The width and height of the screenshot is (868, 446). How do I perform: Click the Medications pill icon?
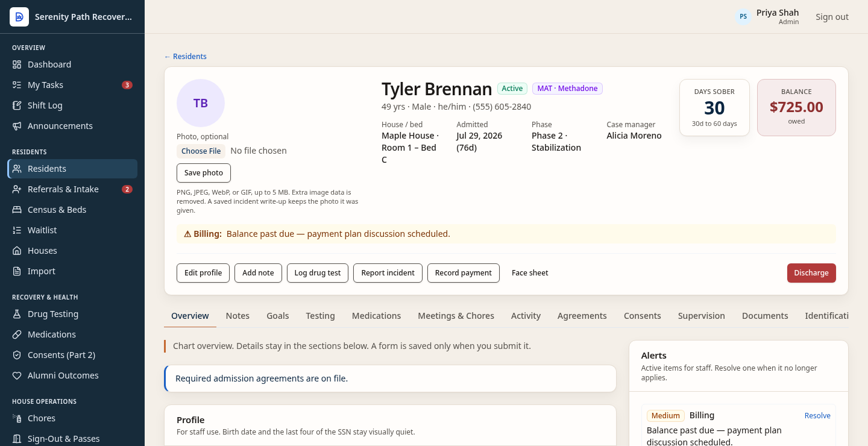tap(17, 334)
